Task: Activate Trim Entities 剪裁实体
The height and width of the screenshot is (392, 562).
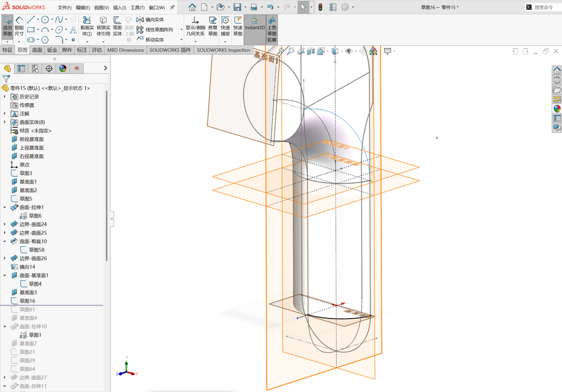Action: 87,26
